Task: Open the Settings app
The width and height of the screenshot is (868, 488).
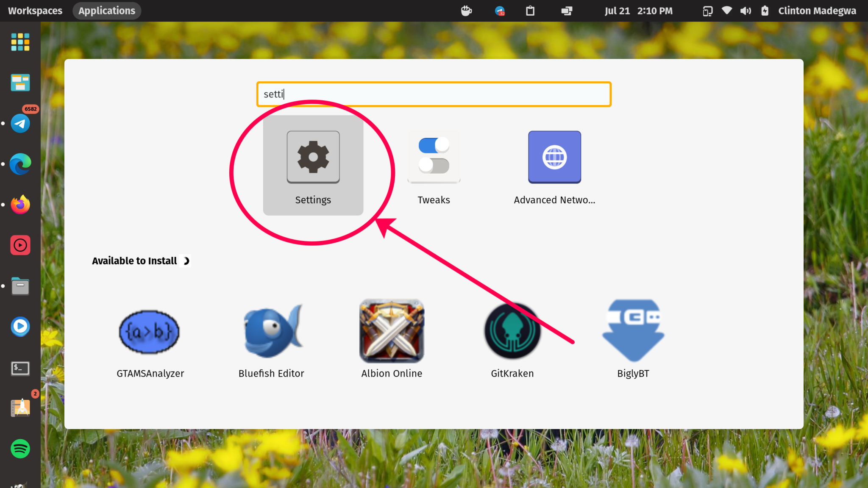Action: pos(313,166)
